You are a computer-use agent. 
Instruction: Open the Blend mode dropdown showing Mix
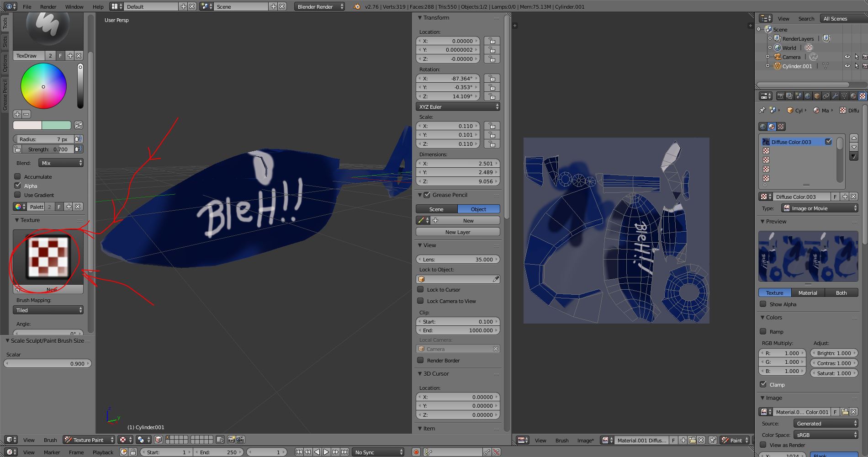(61, 163)
